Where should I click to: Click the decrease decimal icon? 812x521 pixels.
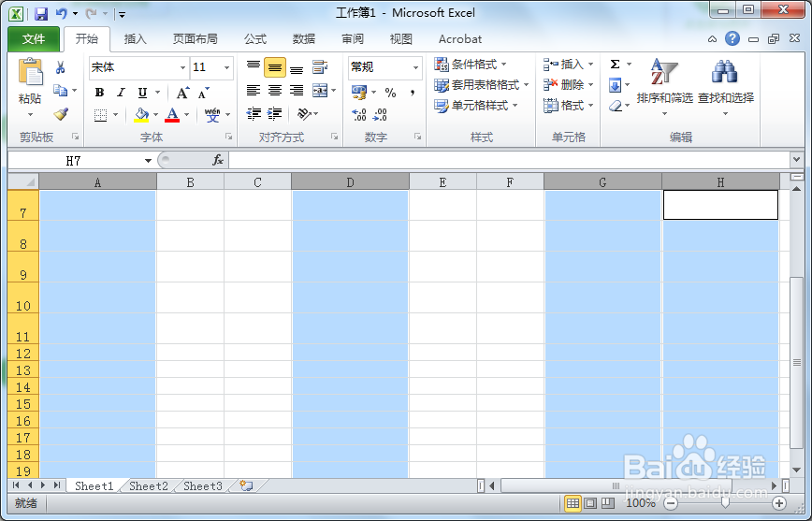(380, 114)
